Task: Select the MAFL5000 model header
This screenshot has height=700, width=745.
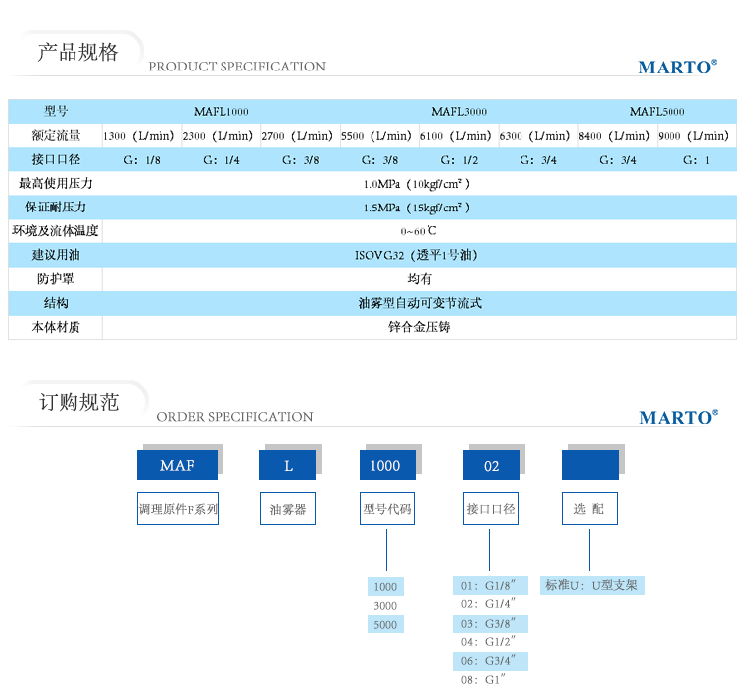Action: (658, 112)
